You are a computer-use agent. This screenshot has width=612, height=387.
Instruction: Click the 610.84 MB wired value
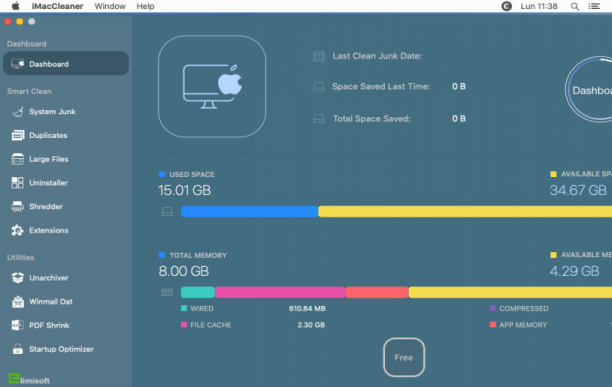click(307, 309)
